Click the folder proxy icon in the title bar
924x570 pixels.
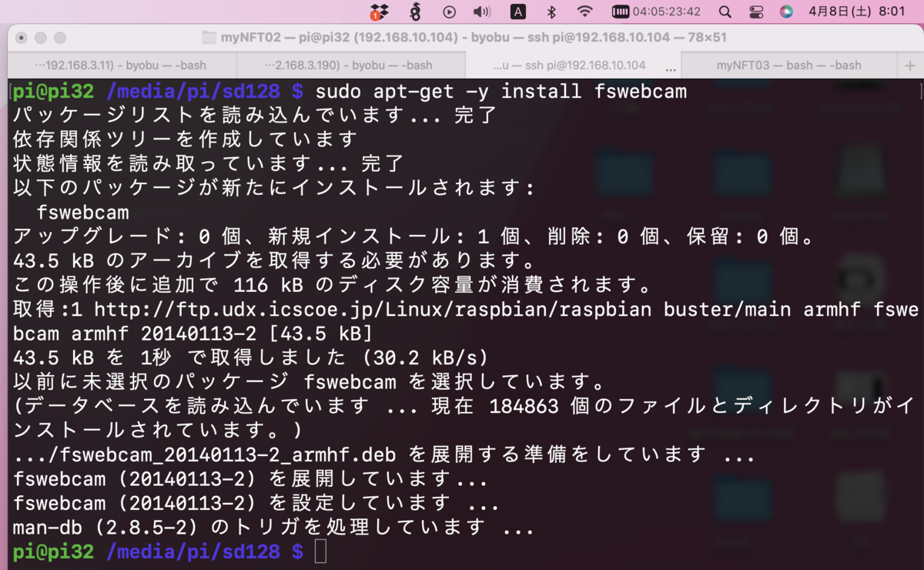tap(209, 37)
